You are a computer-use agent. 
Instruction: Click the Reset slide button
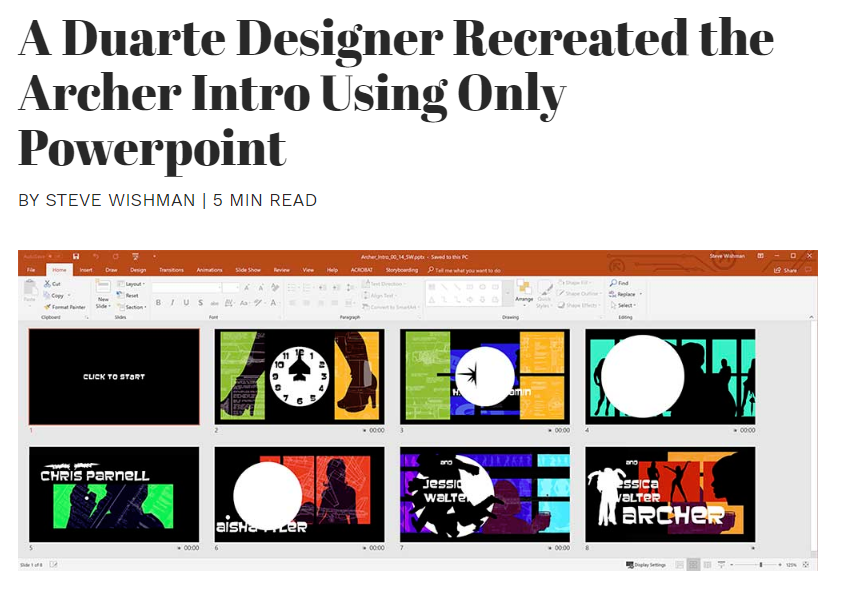128,295
